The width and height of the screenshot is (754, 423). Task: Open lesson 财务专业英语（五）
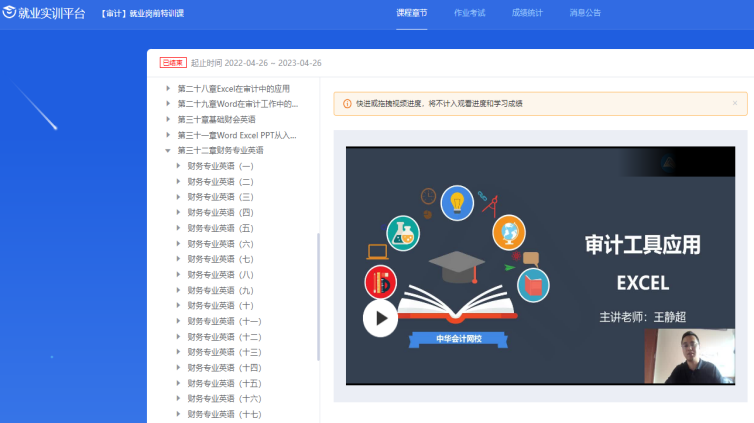220,228
